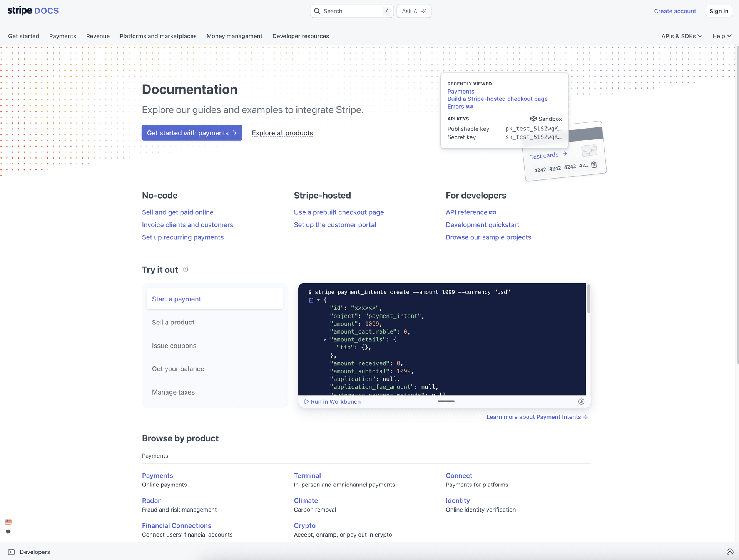Click the code panel resize handle bar

coord(446,401)
